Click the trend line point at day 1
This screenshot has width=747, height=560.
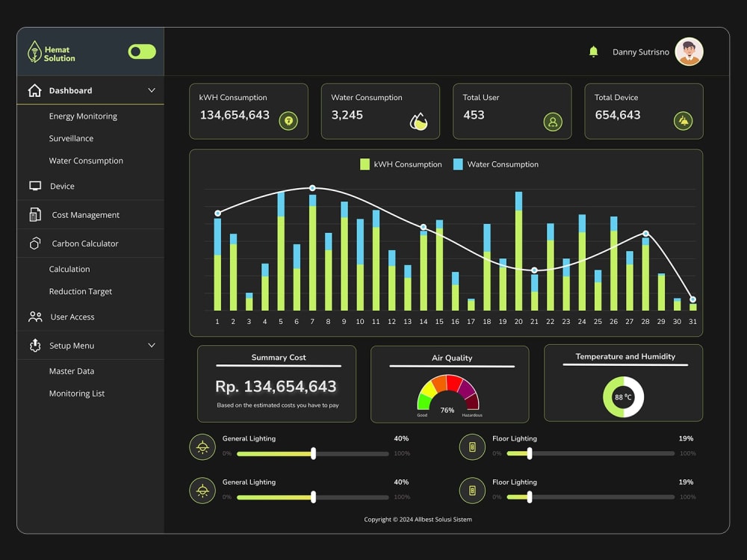tap(217, 214)
